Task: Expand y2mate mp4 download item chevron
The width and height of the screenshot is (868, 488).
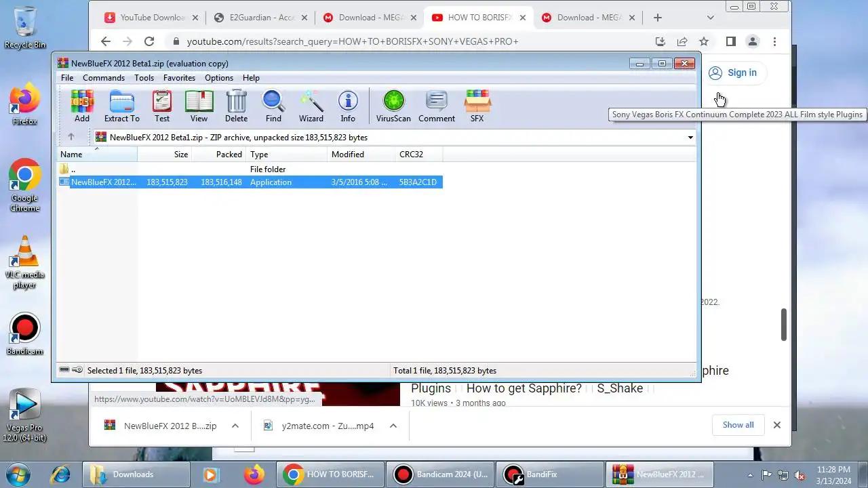Action: (393, 426)
